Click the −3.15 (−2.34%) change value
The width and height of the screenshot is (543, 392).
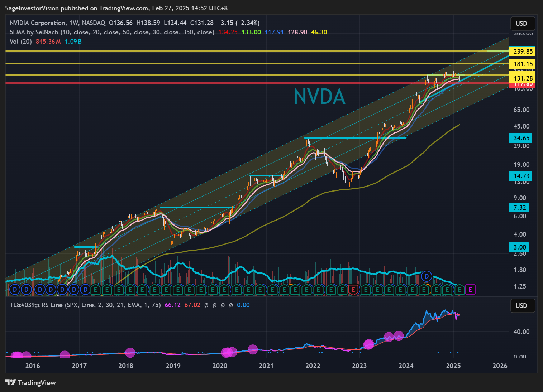(x=238, y=23)
